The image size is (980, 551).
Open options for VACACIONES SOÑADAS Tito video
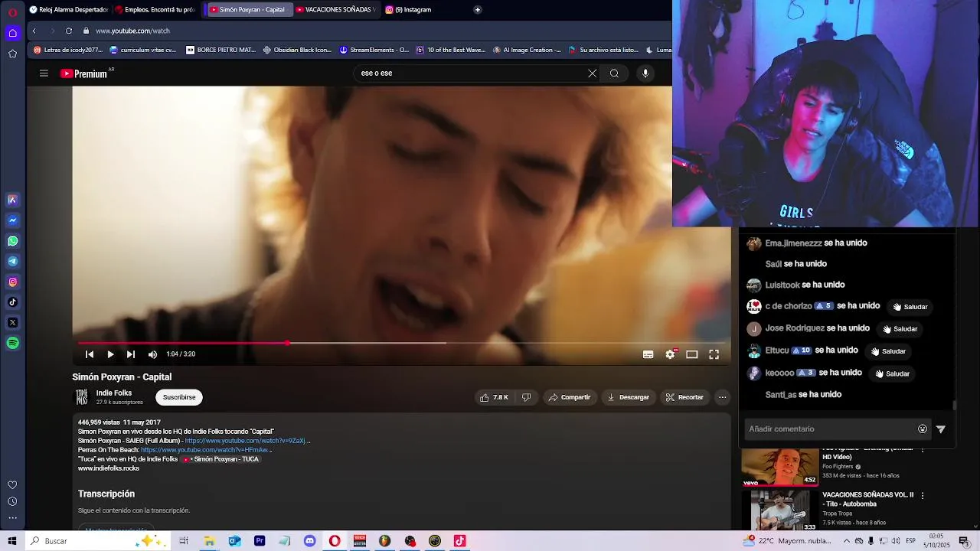point(923,496)
